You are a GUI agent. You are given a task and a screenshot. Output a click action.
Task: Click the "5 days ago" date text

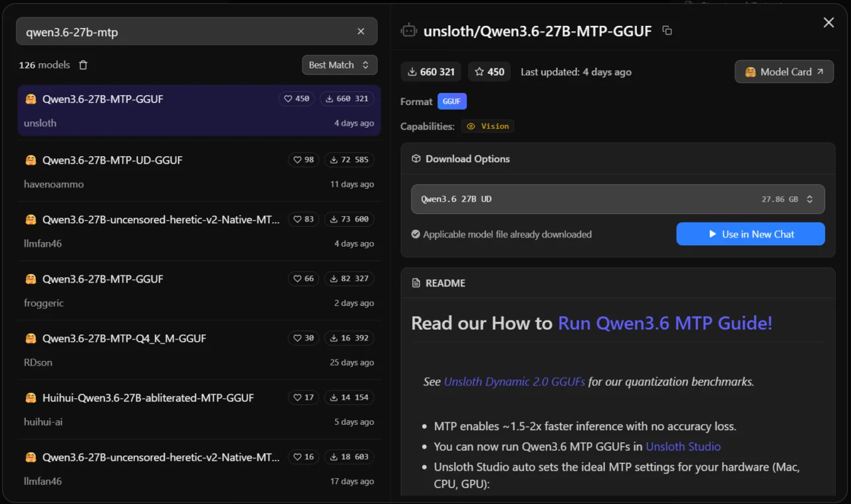click(354, 422)
